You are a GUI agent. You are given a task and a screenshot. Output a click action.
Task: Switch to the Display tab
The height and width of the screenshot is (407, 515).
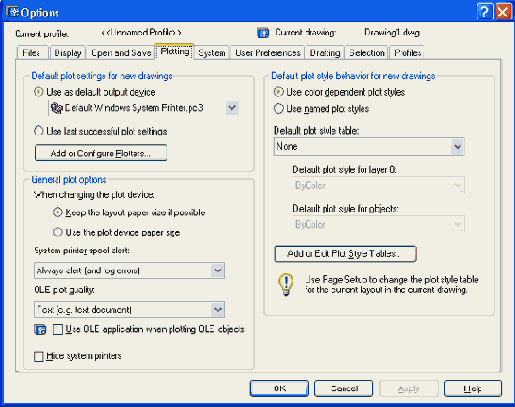pyautogui.click(x=68, y=53)
